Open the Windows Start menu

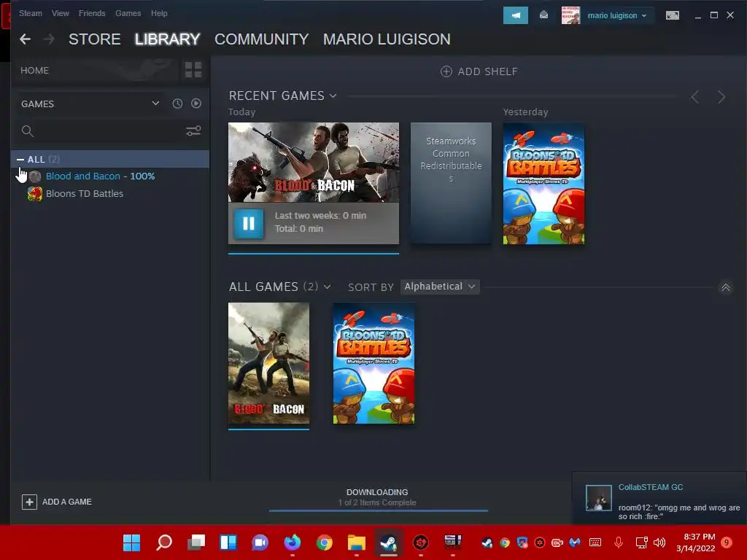coord(131,542)
